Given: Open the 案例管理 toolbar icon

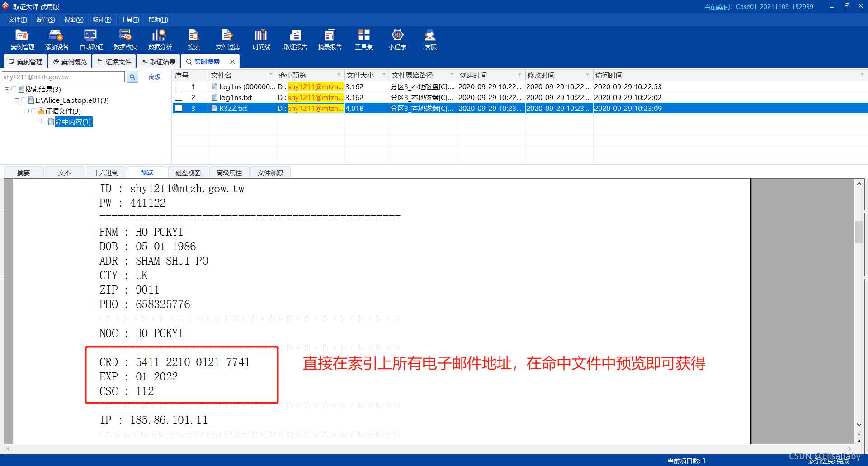Looking at the screenshot, I should (x=22, y=40).
